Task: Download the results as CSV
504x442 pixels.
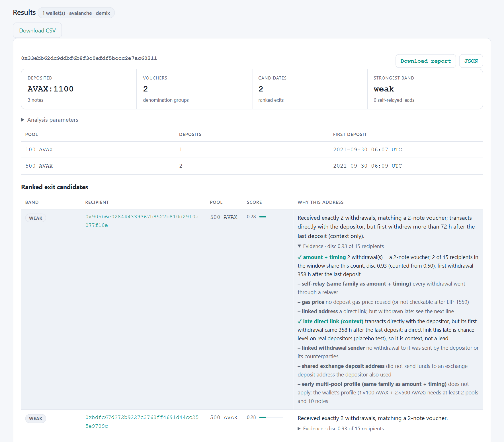Action: point(37,30)
